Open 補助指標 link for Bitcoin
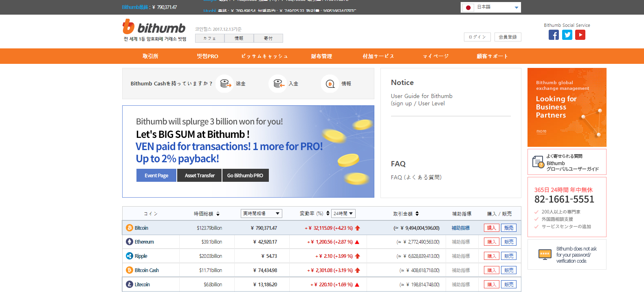 (461, 228)
